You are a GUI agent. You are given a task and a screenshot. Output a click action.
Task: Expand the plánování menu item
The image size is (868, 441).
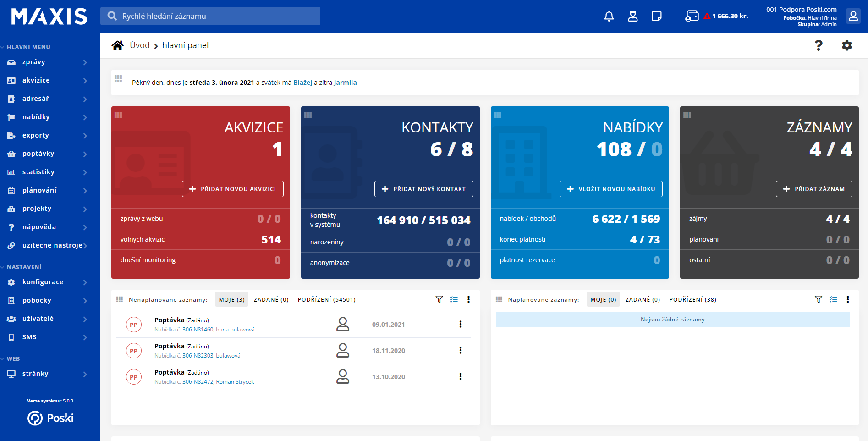point(85,191)
